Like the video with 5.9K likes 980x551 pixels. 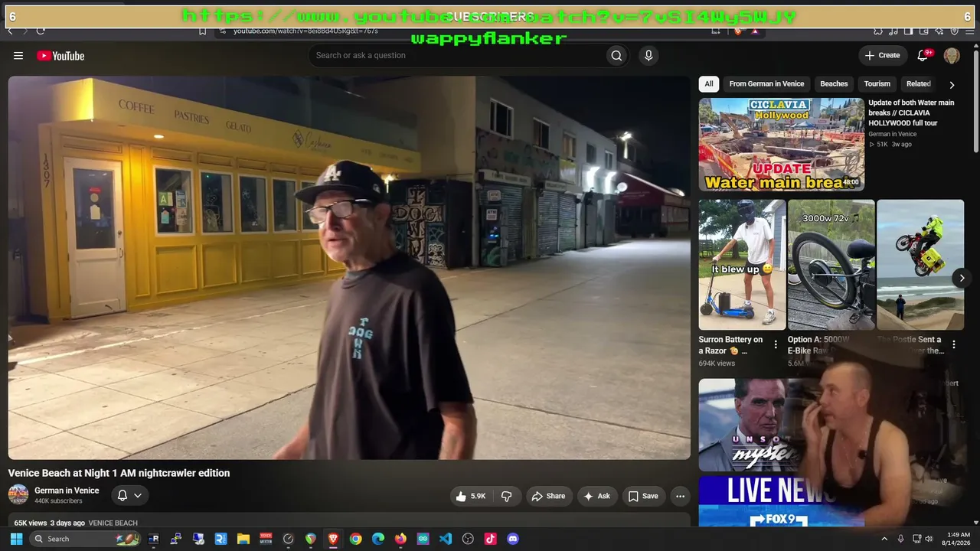click(471, 496)
